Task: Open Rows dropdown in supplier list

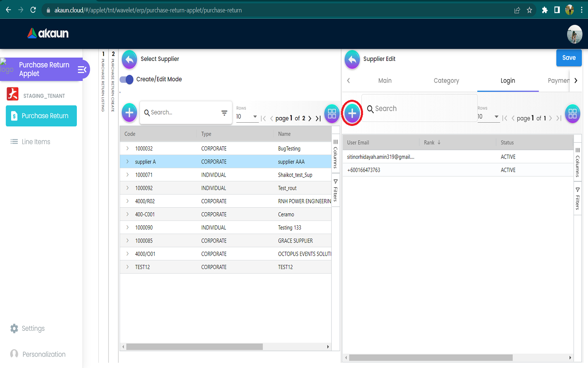Action: pos(247,117)
